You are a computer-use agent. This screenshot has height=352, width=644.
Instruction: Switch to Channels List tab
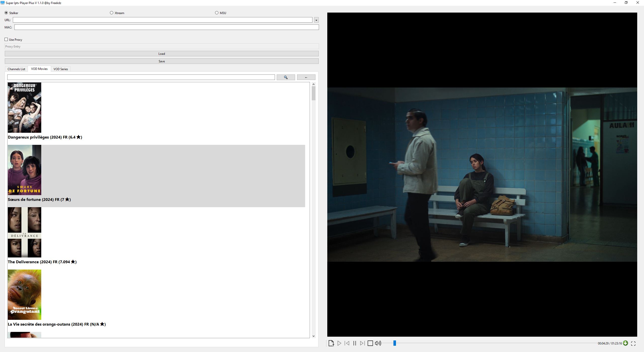click(16, 69)
